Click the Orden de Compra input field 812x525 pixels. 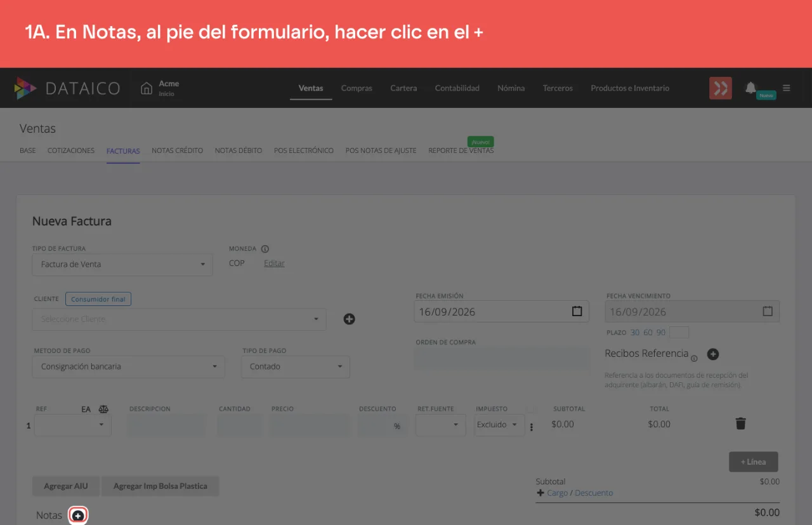click(502, 358)
